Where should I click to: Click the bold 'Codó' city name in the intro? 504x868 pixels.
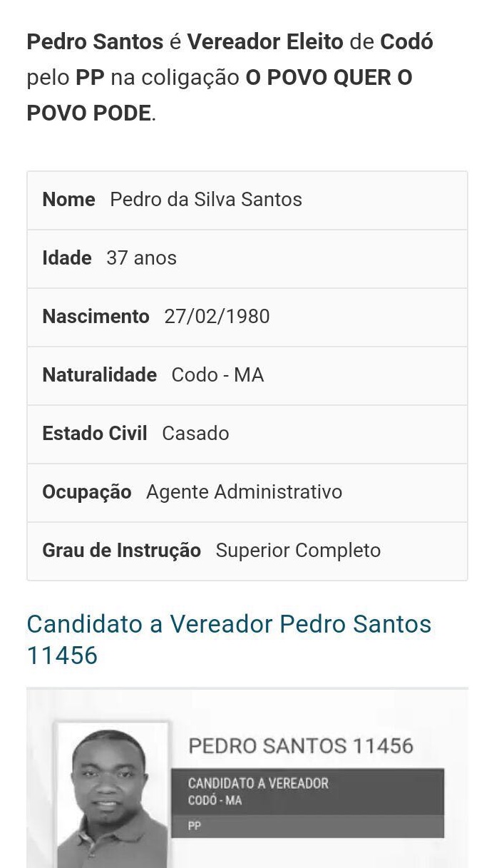(x=406, y=42)
